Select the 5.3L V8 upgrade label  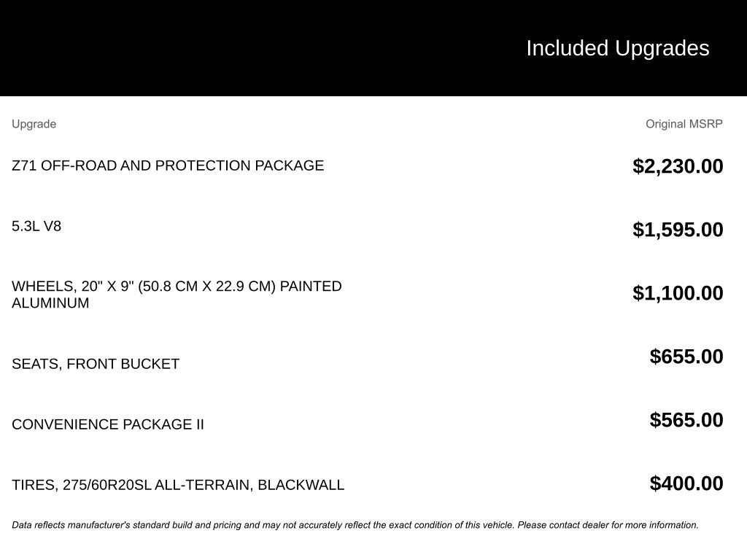[36, 226]
